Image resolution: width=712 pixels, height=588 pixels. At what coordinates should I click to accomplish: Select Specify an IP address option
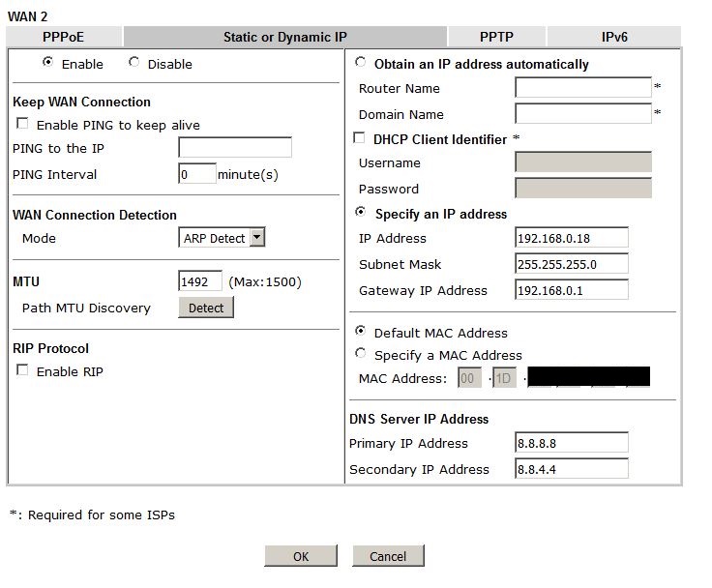[361, 212]
